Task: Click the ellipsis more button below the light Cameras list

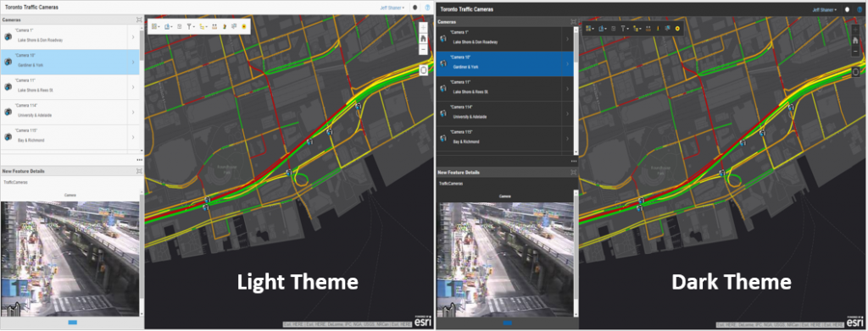Action: (140, 160)
